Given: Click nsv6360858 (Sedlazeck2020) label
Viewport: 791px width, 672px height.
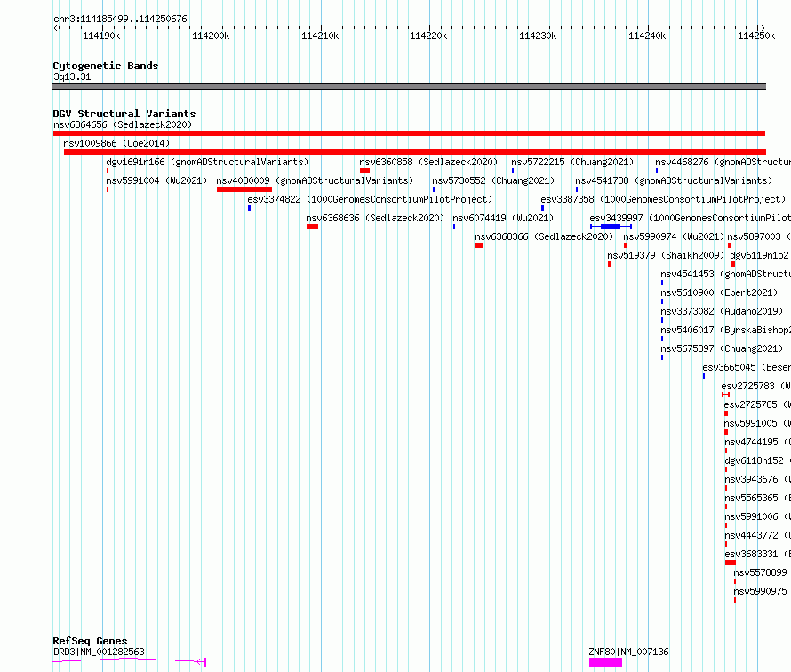Looking at the screenshot, I should 428,162.
